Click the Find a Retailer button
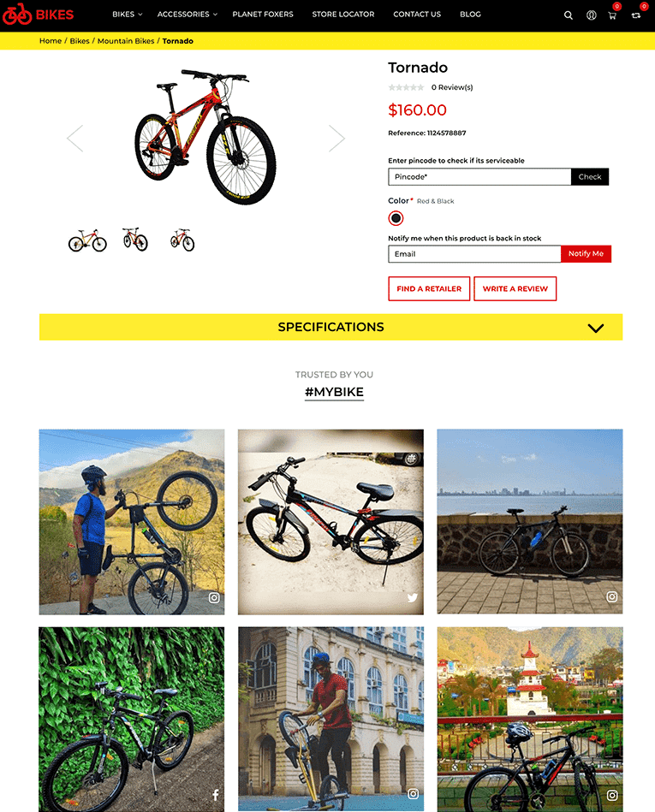 pos(429,288)
